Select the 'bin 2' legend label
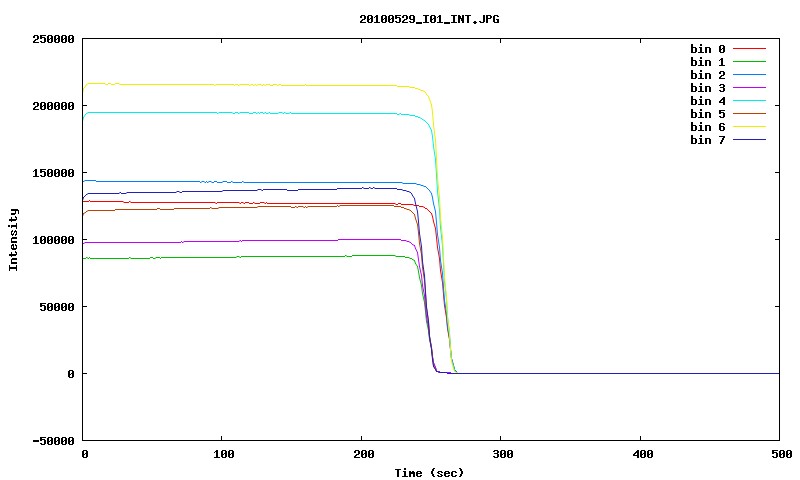Screen dimensions: 800x480 pos(708,75)
